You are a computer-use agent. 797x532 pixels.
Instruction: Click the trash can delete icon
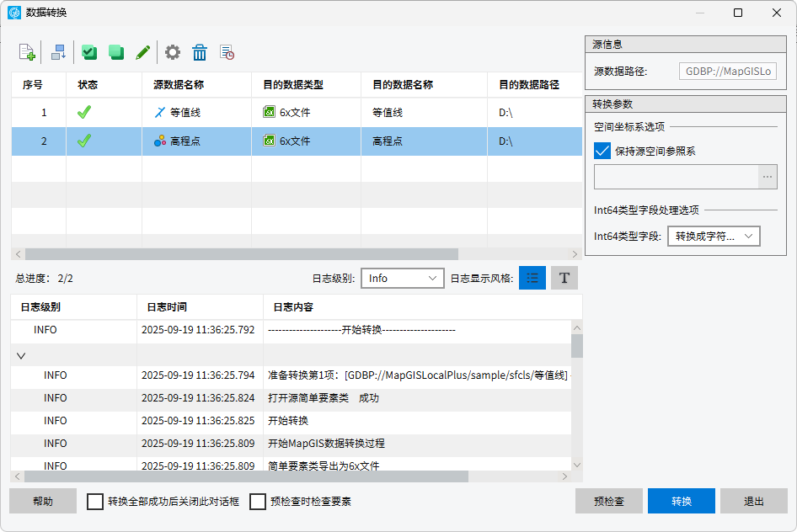[200, 52]
